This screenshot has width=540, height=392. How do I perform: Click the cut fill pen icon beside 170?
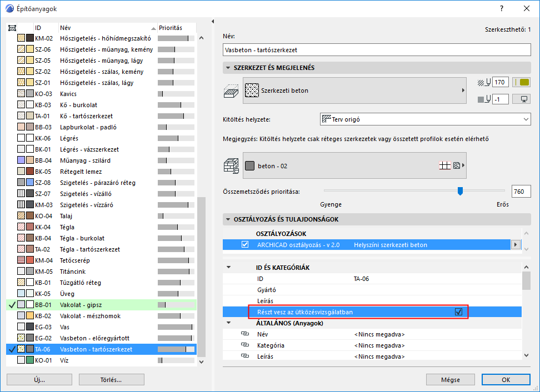point(484,82)
